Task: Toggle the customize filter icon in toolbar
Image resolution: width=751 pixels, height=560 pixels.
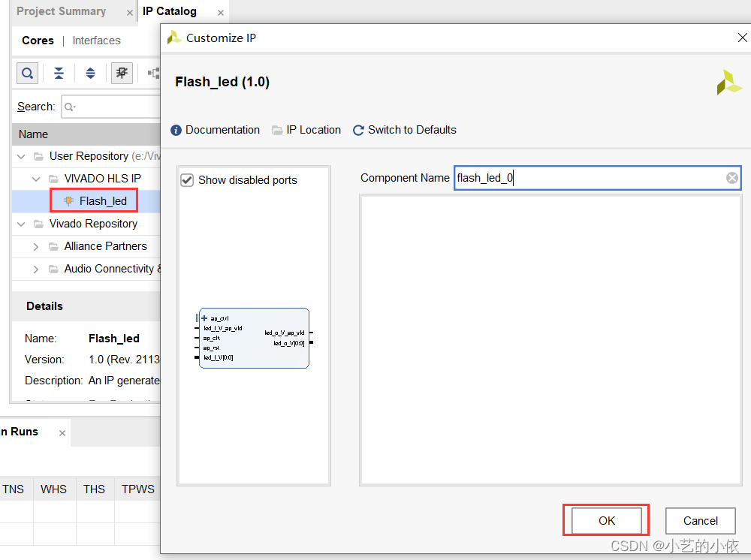Action: click(122, 74)
